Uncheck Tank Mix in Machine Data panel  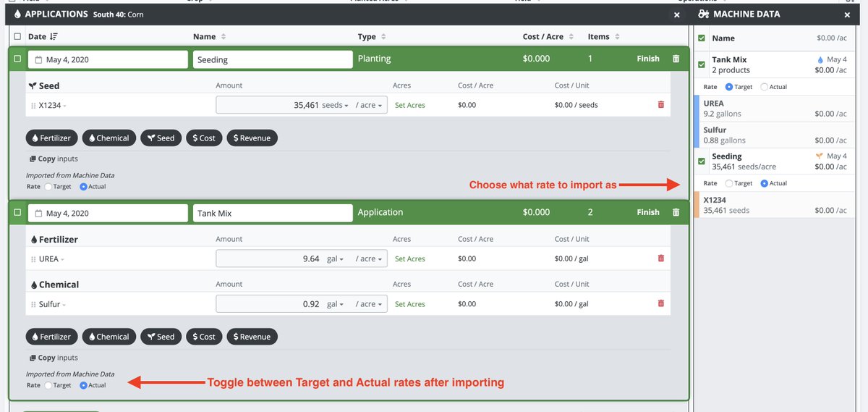tap(702, 64)
